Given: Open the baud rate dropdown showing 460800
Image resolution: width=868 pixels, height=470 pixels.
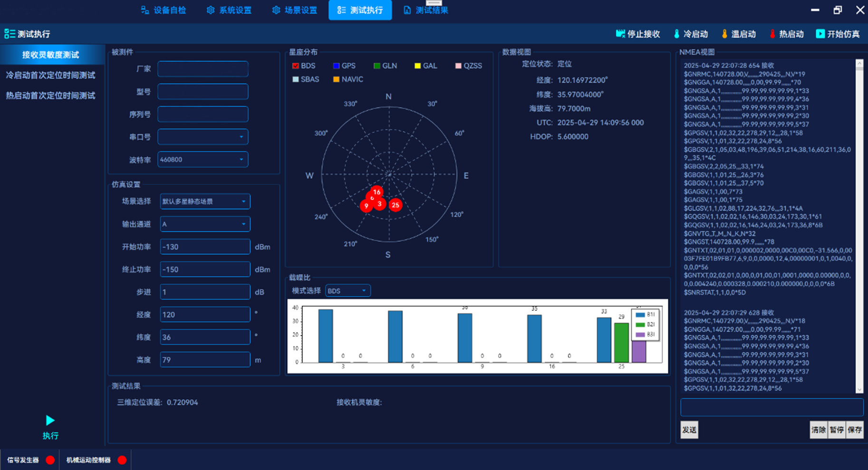Looking at the screenshot, I should click(x=203, y=160).
